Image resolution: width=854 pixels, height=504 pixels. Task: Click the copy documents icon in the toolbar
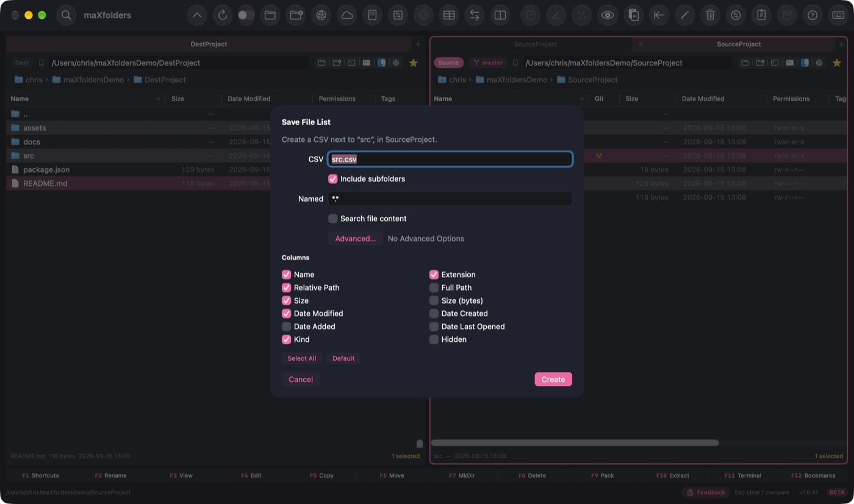(x=634, y=15)
